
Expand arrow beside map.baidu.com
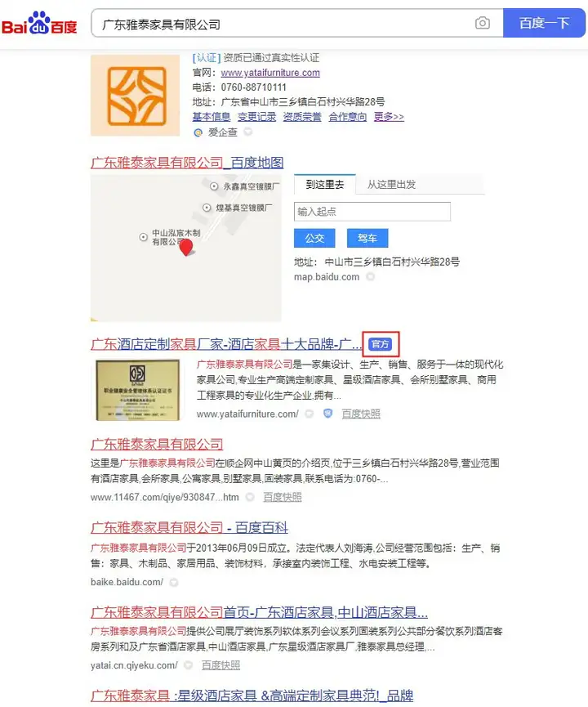[x=371, y=277]
